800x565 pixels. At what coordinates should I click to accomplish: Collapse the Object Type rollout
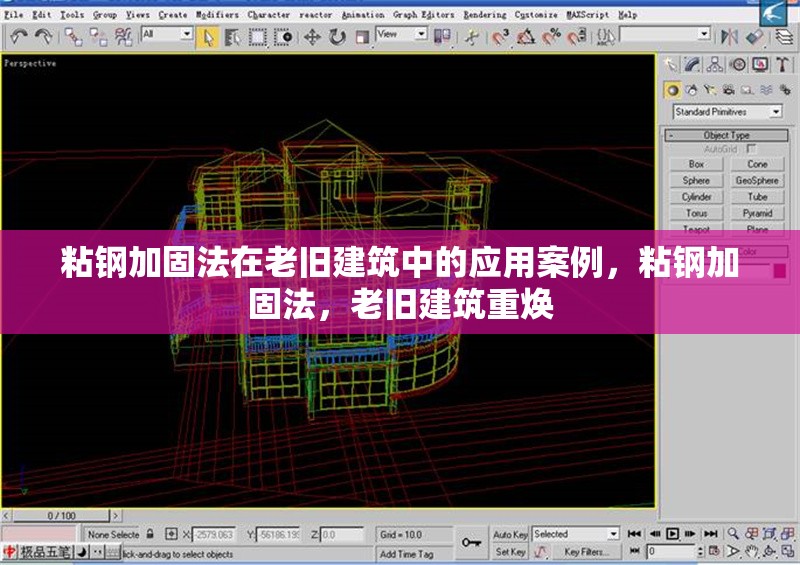(x=727, y=135)
